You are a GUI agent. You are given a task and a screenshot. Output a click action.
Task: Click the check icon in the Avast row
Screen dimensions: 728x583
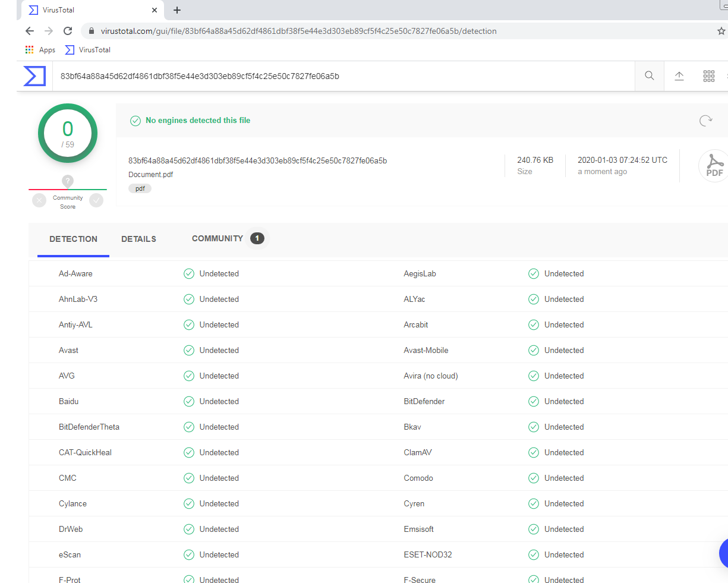(189, 350)
